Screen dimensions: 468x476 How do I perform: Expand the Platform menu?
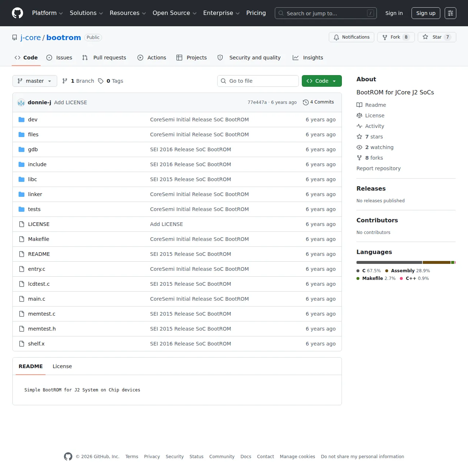pyautogui.click(x=47, y=13)
